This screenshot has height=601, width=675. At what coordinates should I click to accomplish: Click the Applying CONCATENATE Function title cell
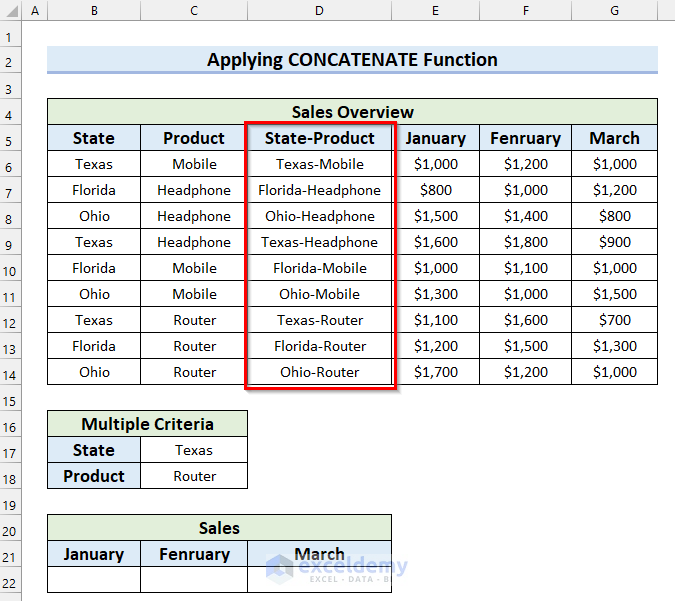point(352,60)
